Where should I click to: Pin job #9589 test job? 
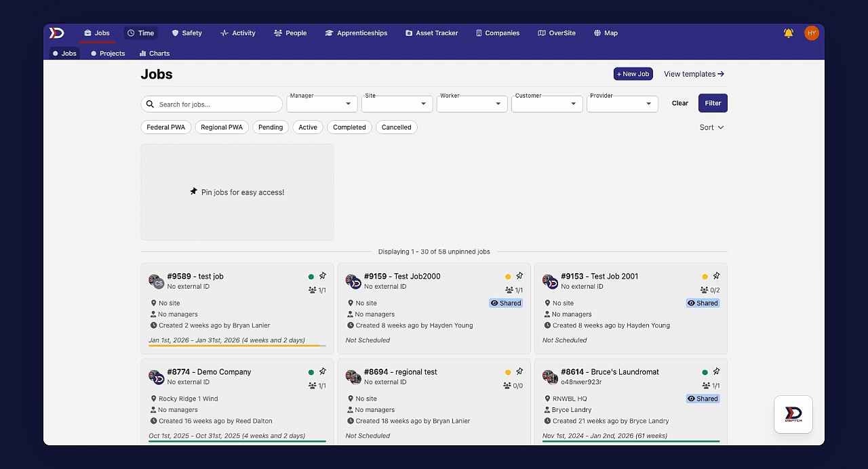pos(323,276)
